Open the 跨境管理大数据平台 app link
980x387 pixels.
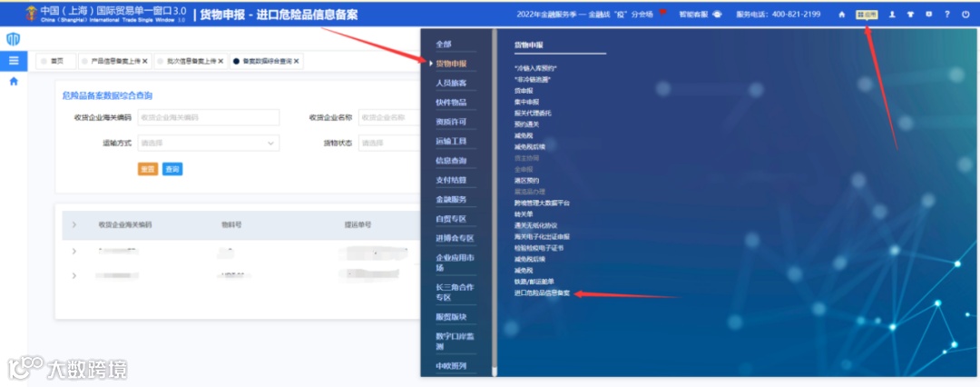(x=542, y=203)
